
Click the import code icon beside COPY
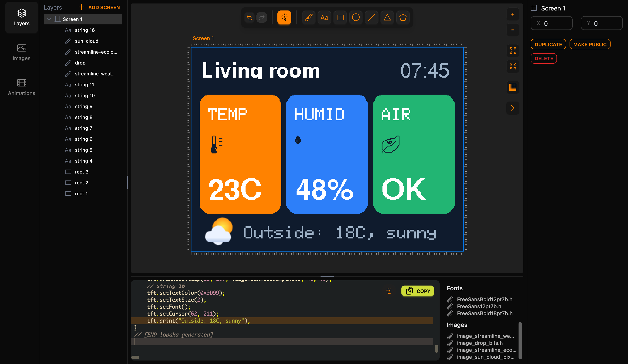click(x=389, y=291)
